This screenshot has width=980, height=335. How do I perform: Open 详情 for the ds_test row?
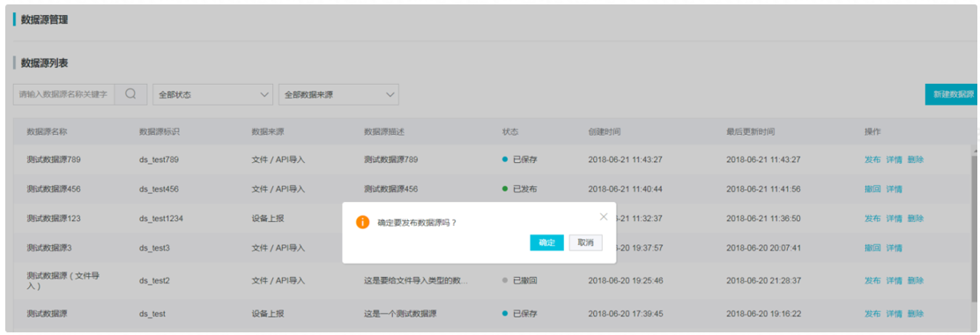tap(894, 314)
